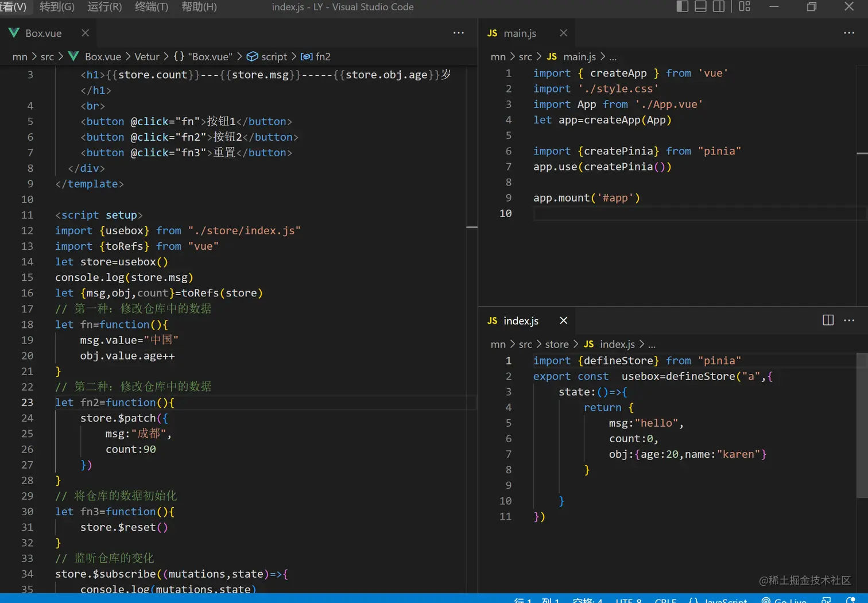Close the main.js editor tab
The height and width of the screenshot is (603, 868).
pyautogui.click(x=563, y=33)
